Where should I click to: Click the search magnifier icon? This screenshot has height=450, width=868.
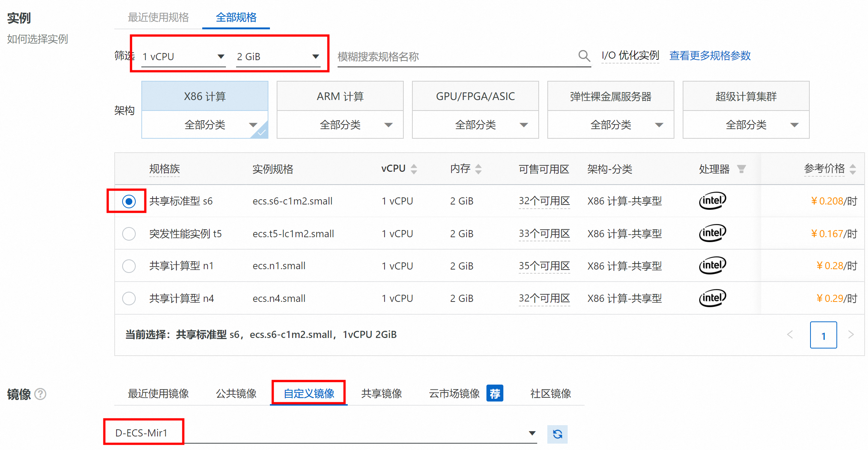[x=584, y=56]
